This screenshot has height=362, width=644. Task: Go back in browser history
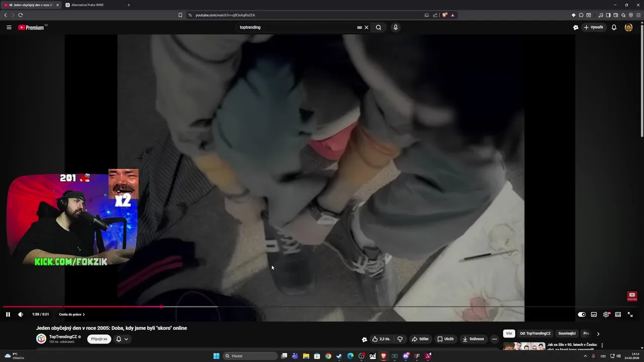coord(6,15)
